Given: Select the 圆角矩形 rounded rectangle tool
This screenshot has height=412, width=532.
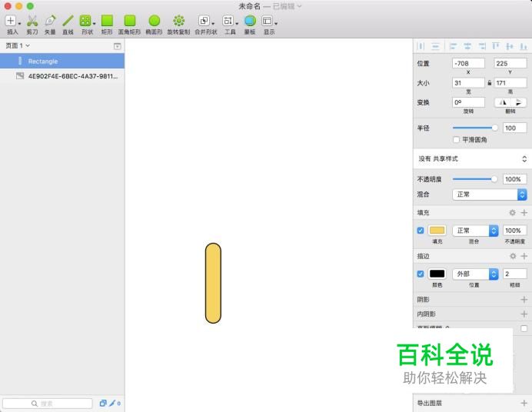Looking at the screenshot, I should coord(129,25).
